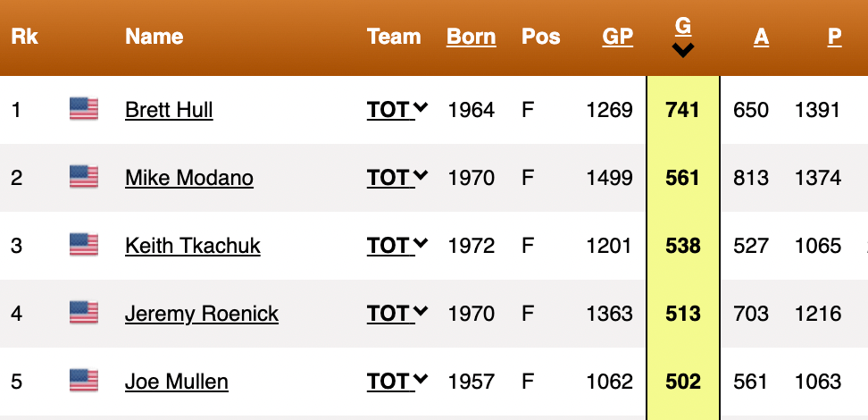This screenshot has height=420, width=868.
Task: Click the US flag icon beside Keith Tkachuk
Action: [x=83, y=245]
